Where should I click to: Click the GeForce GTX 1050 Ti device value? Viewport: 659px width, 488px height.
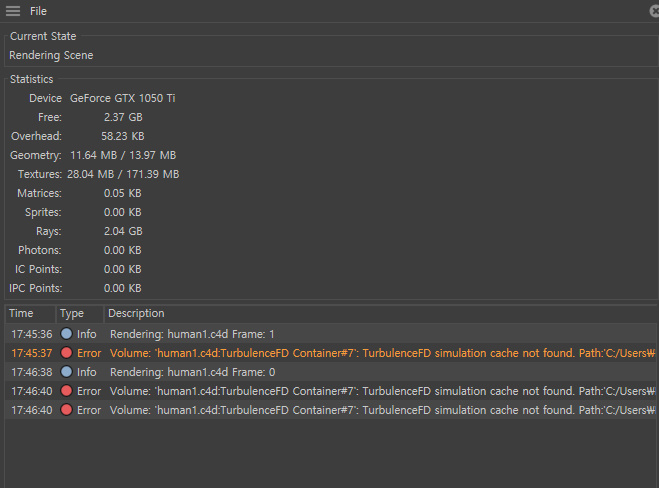[123, 98]
